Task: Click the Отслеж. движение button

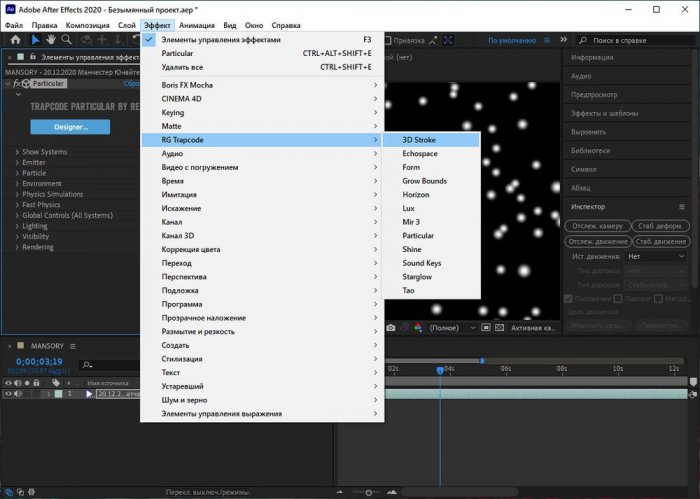Action: click(598, 241)
